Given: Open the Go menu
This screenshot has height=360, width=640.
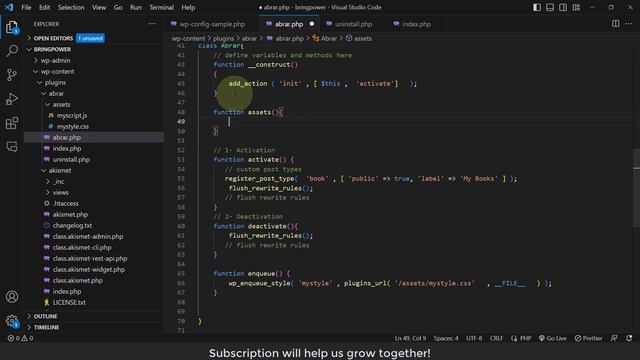Looking at the screenshot, I should (x=118, y=7).
